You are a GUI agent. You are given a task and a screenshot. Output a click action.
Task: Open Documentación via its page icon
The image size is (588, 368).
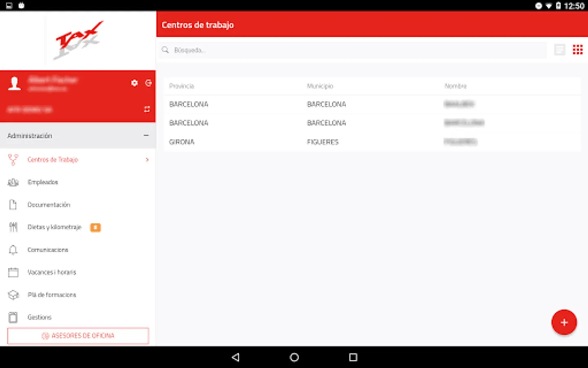point(13,204)
